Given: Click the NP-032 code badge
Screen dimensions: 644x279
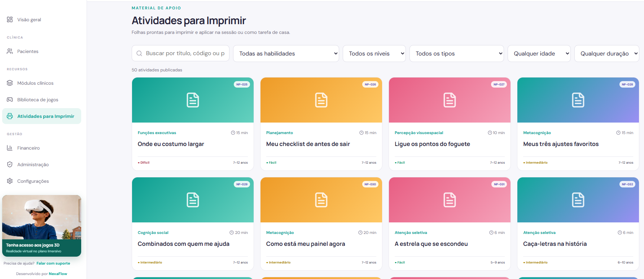Looking at the screenshot, I should pos(627,184).
